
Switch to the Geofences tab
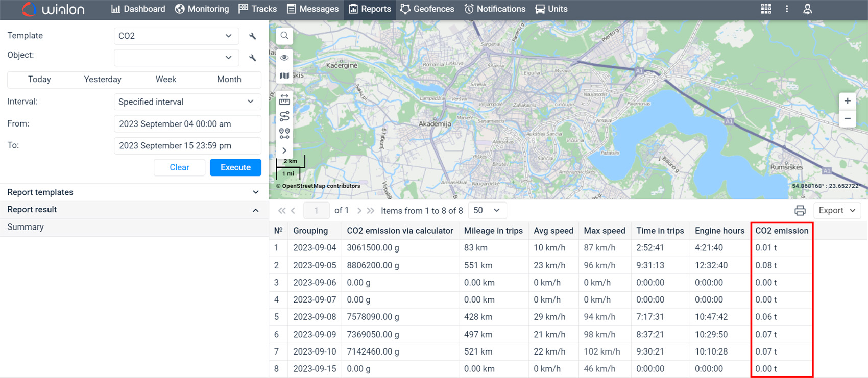click(427, 9)
